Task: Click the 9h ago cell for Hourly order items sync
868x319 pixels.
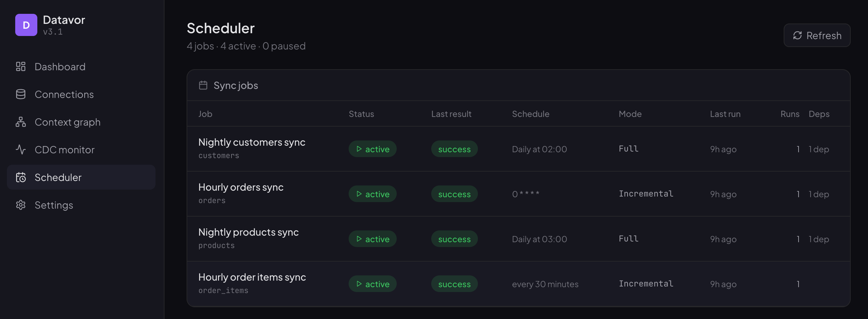Action: point(723,284)
